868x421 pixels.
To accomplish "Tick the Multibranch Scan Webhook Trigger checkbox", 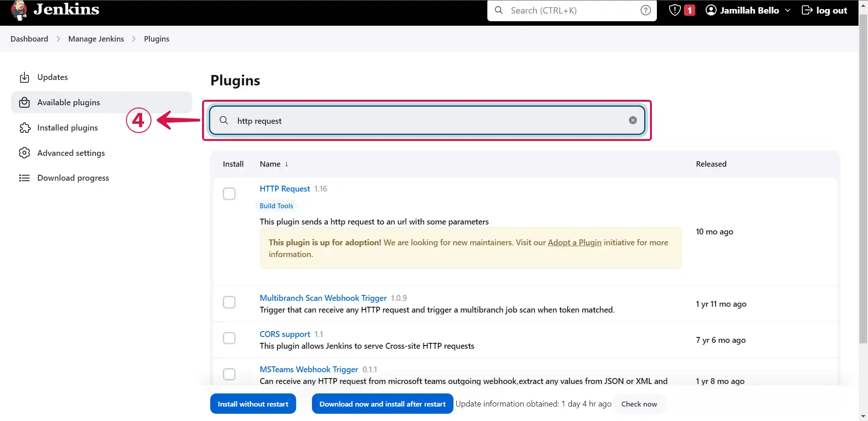I will click(229, 302).
